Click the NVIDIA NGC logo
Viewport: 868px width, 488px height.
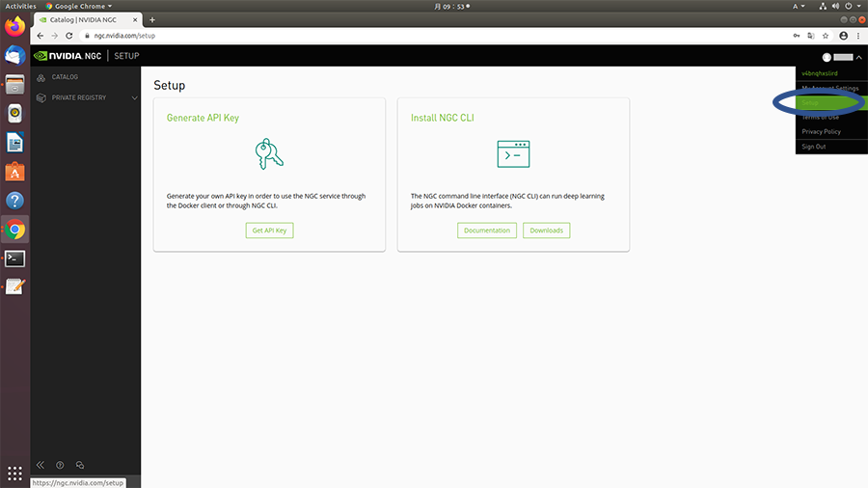tap(67, 56)
